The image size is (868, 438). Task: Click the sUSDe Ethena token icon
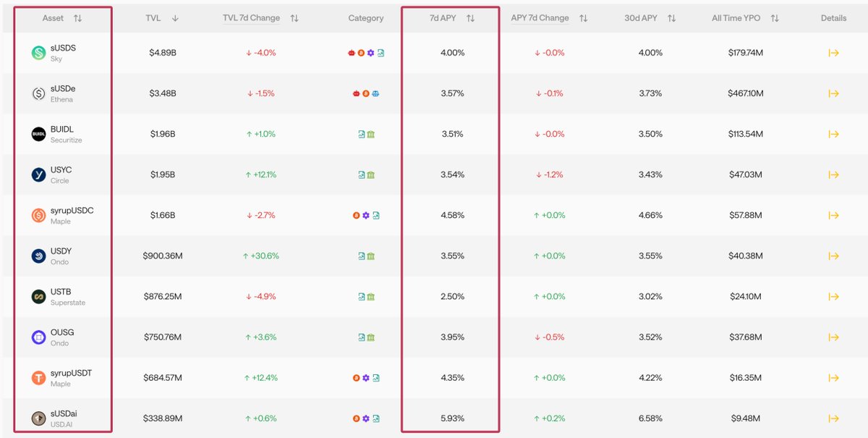pos(38,93)
